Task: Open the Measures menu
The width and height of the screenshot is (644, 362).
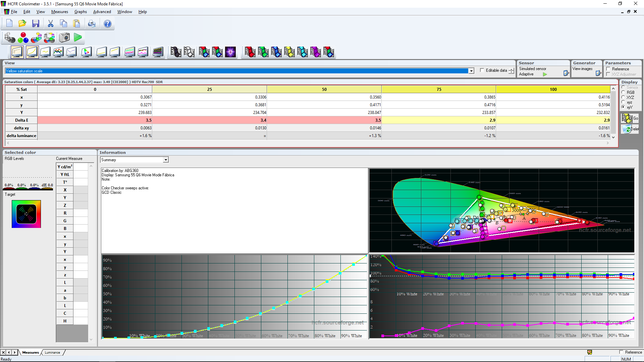Action: pyautogui.click(x=59, y=12)
